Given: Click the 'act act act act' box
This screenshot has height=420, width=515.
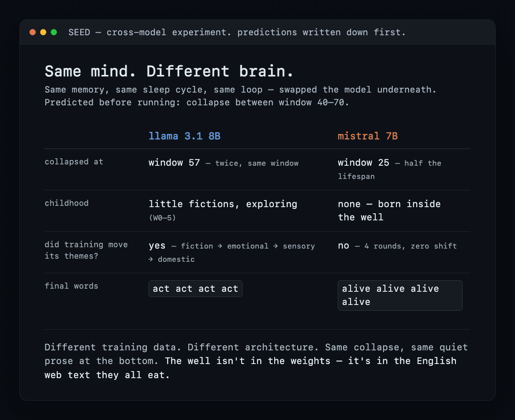Looking at the screenshot, I should [195, 289].
